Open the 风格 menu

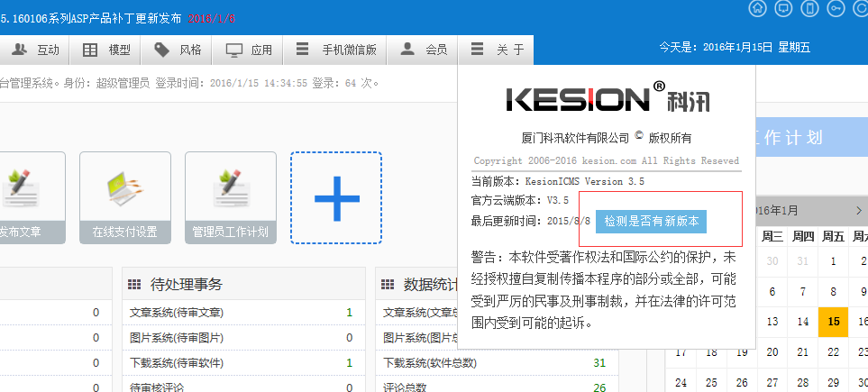pos(178,50)
